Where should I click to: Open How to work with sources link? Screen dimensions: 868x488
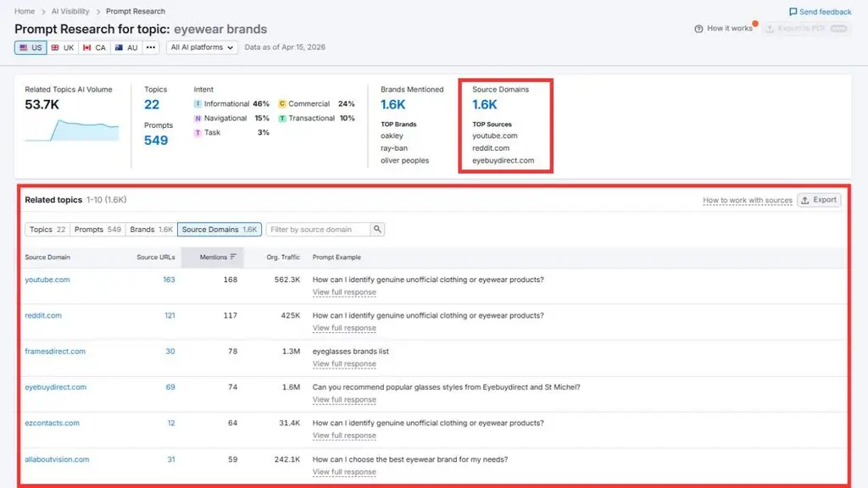coord(748,200)
